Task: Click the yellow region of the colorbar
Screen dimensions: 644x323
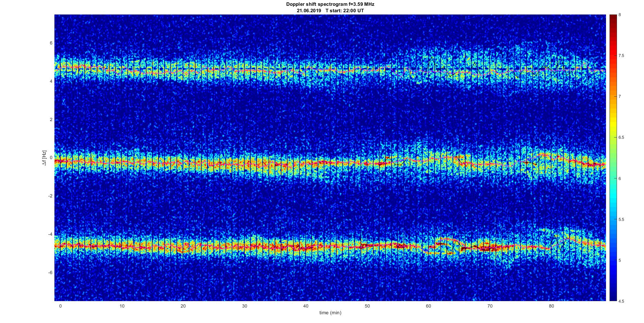Action: (613, 124)
